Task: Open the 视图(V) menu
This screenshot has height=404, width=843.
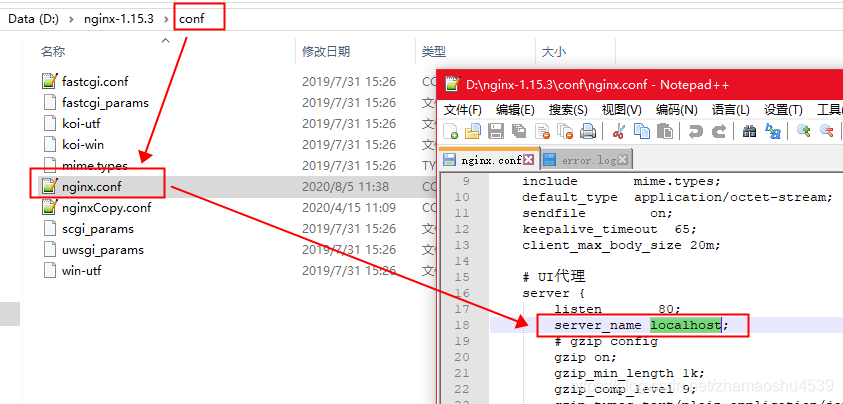Action: pyautogui.click(x=621, y=110)
